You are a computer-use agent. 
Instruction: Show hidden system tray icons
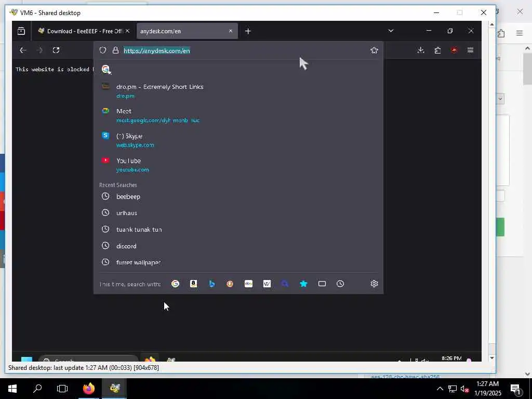[x=440, y=389]
